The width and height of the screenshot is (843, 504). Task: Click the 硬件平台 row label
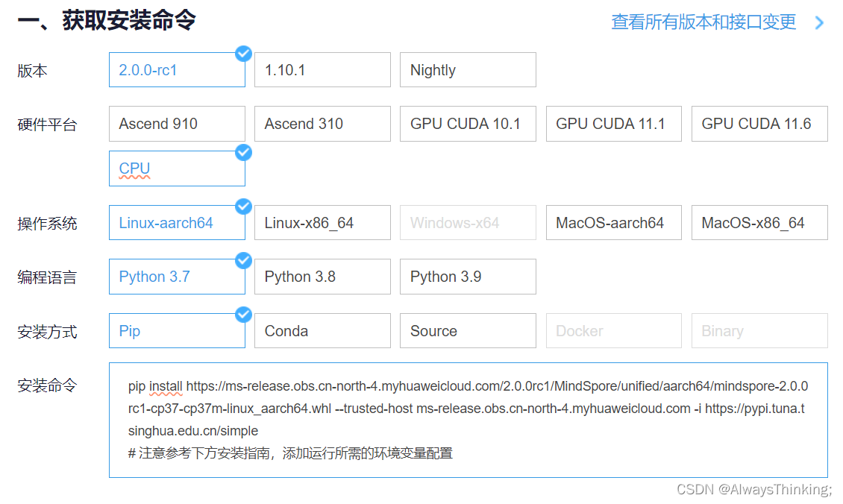47,125
